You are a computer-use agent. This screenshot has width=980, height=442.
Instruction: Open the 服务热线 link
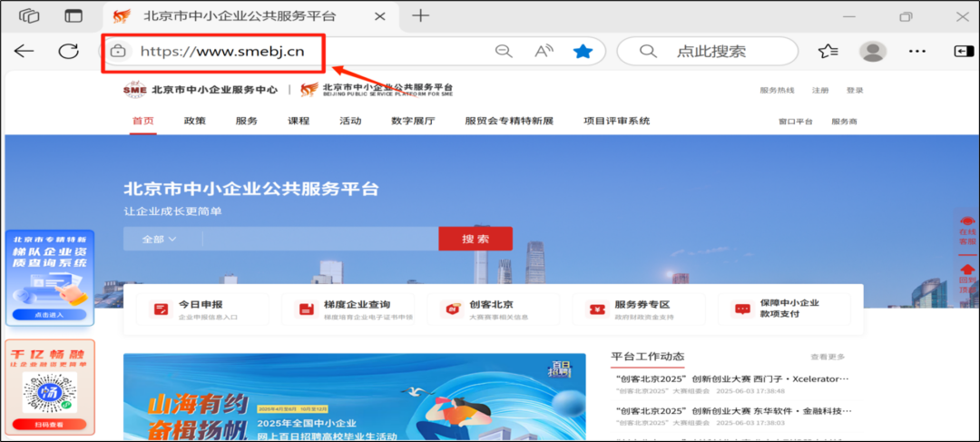pos(777,90)
